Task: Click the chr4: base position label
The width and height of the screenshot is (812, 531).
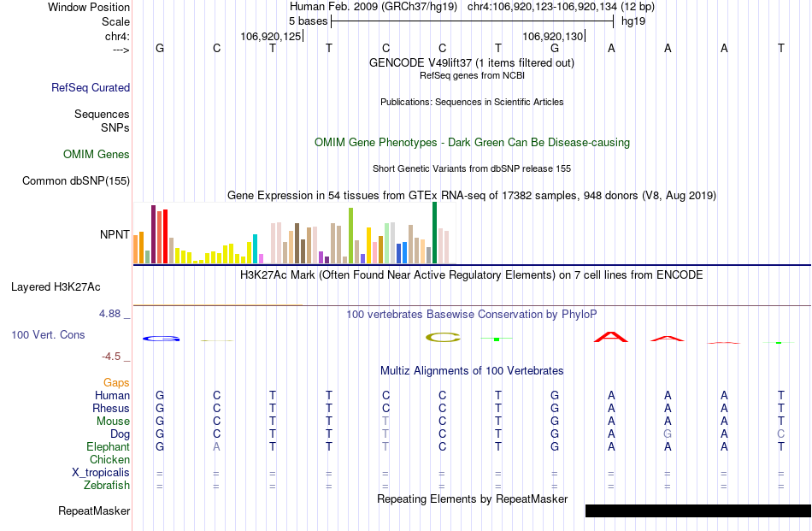Action: [x=118, y=36]
